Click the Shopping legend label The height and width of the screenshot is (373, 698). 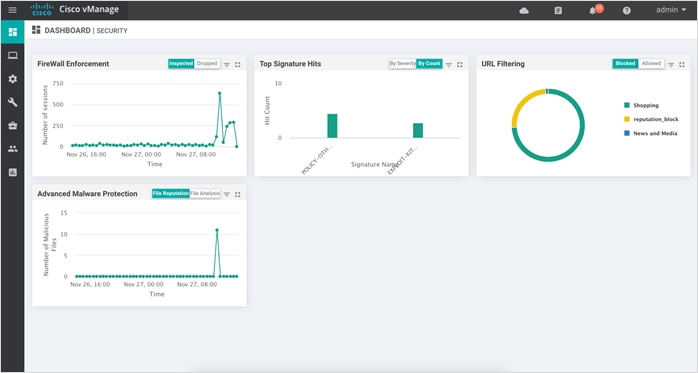646,105
